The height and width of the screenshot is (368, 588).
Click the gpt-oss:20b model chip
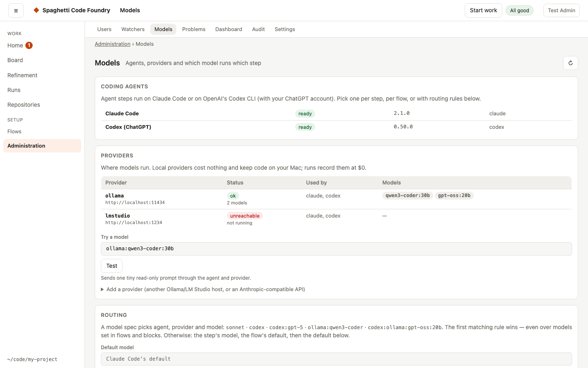tap(454, 195)
